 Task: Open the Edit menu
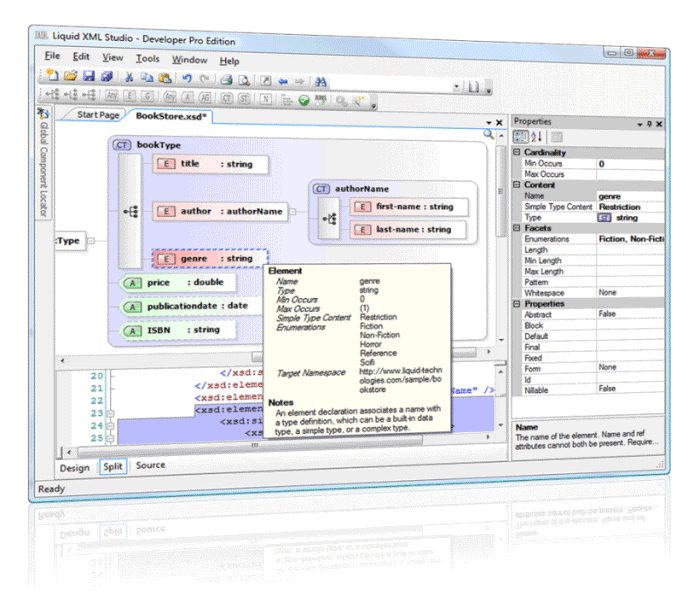tap(81, 57)
